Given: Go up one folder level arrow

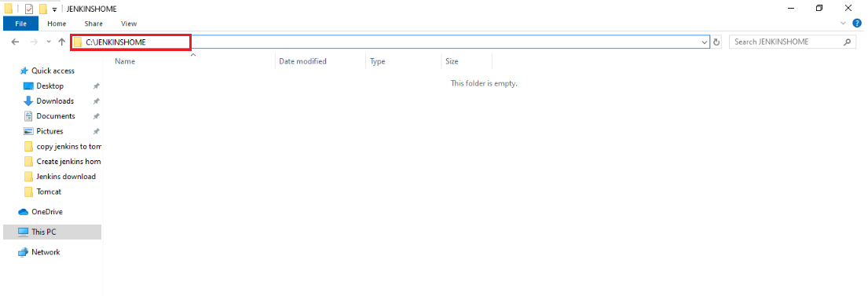Looking at the screenshot, I should coord(62,42).
